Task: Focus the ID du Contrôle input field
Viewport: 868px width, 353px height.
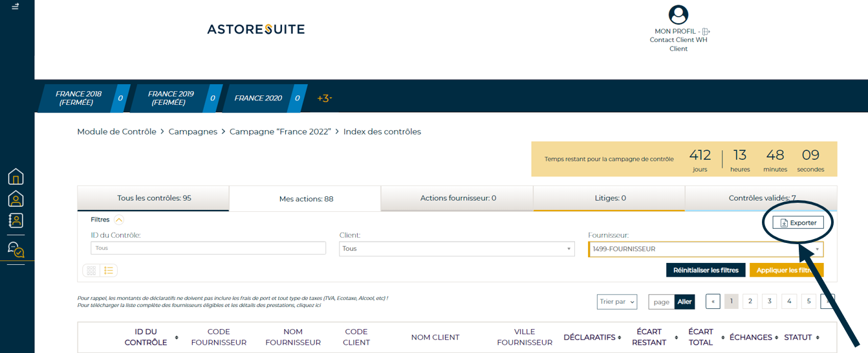Action: 208,248
